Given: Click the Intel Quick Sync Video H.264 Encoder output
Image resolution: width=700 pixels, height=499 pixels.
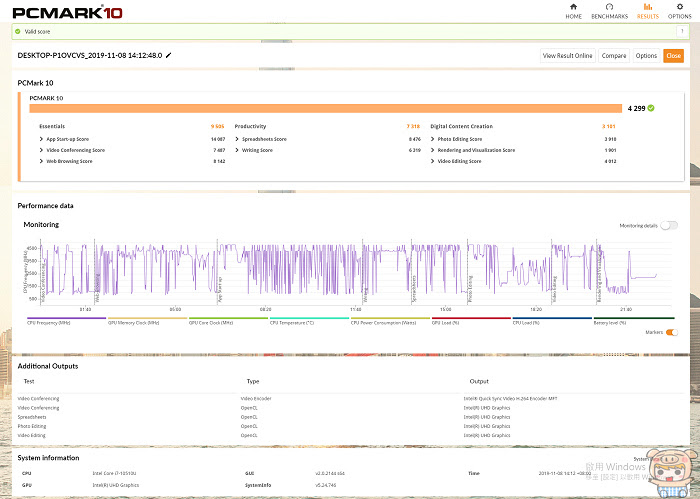Looking at the screenshot, I should pyautogui.click(x=510, y=399).
